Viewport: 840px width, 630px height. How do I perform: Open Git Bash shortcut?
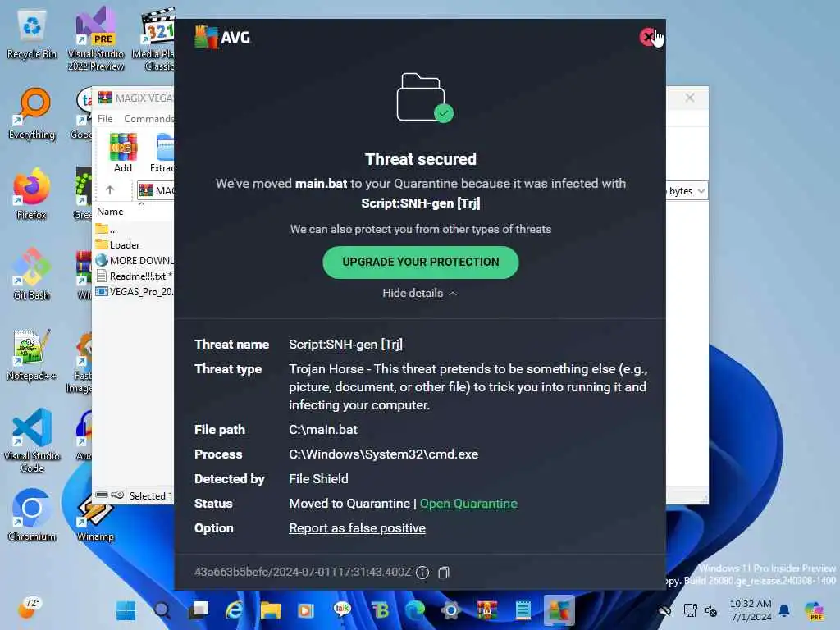(x=32, y=274)
